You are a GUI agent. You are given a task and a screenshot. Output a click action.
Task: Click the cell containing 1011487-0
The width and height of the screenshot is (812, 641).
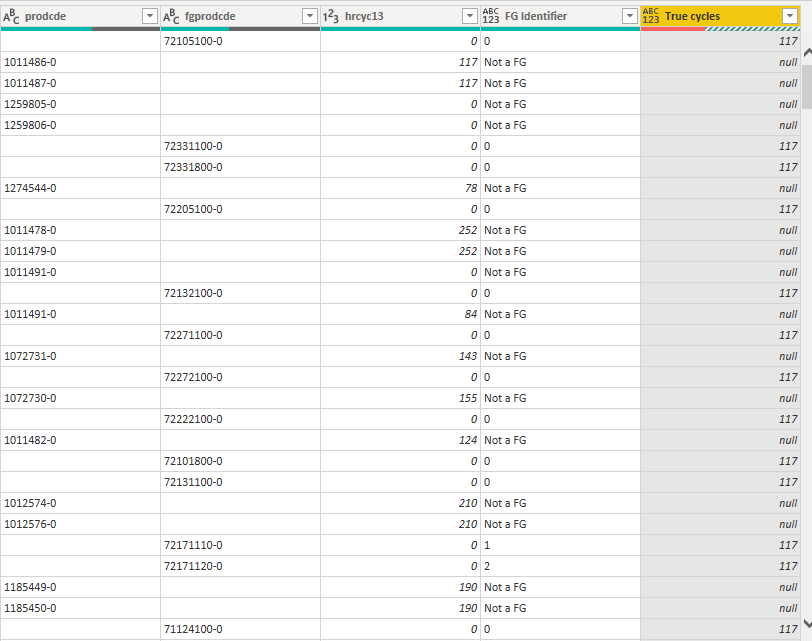click(80, 83)
